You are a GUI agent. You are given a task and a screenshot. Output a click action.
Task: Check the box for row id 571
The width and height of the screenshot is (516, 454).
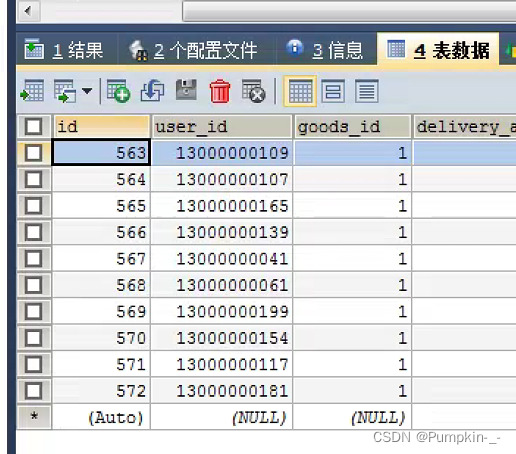(33, 364)
